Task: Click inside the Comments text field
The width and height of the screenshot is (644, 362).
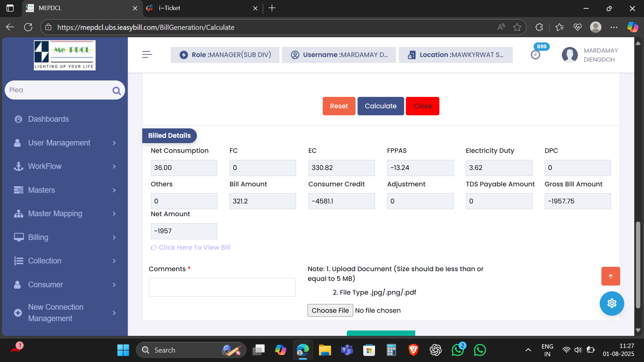Action: pos(222,287)
